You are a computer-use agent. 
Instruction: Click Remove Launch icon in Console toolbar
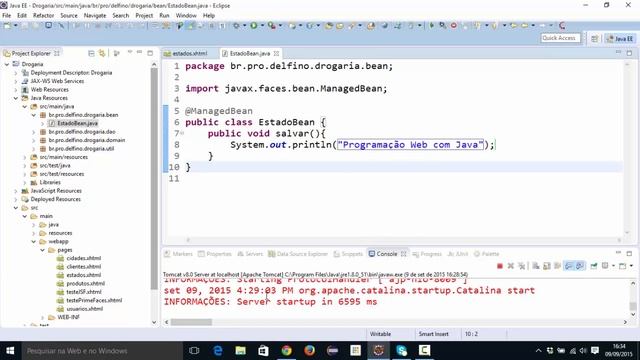point(511,266)
